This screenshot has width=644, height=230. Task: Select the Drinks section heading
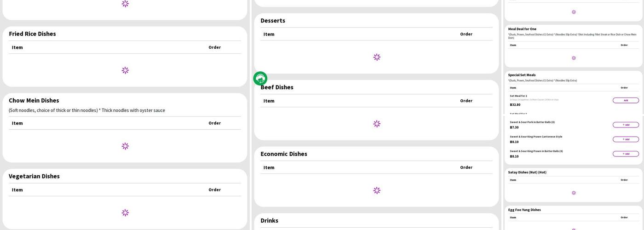click(x=269, y=221)
